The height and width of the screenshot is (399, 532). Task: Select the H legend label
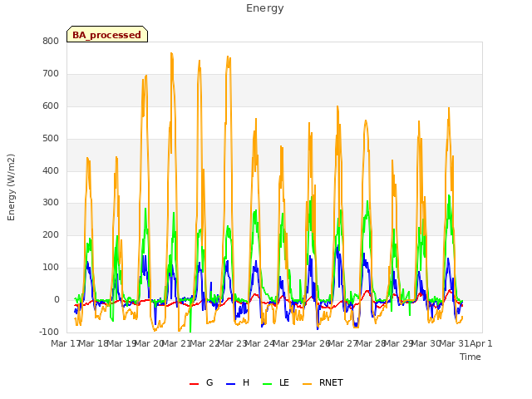(x=246, y=382)
